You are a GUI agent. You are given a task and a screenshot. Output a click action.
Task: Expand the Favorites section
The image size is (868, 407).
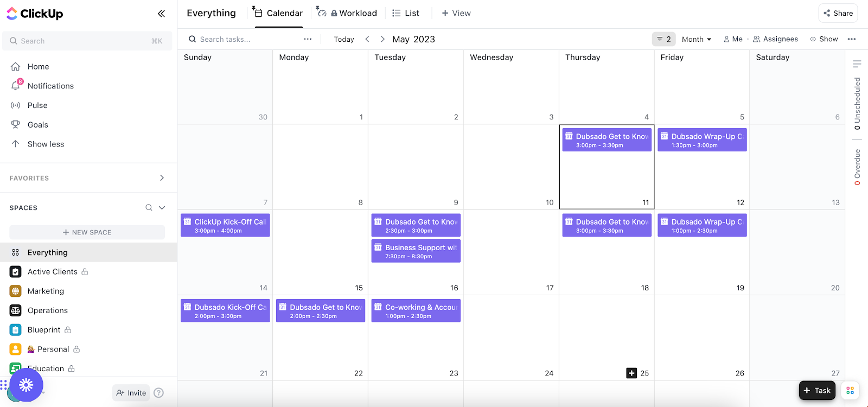[162, 178]
